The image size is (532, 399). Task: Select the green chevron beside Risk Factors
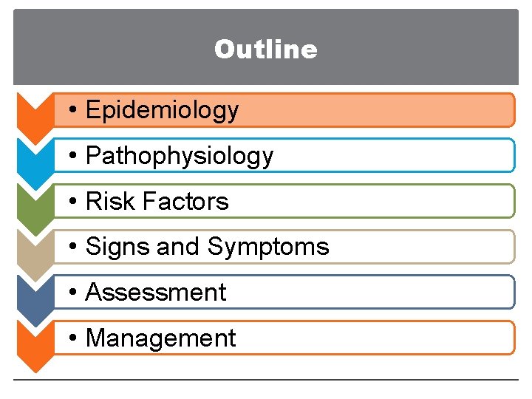click(33, 207)
